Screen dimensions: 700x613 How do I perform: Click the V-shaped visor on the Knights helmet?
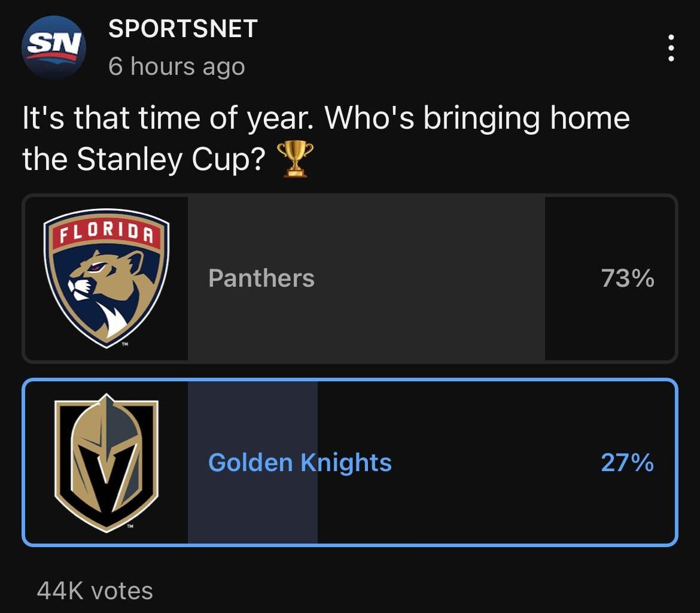pos(106,473)
